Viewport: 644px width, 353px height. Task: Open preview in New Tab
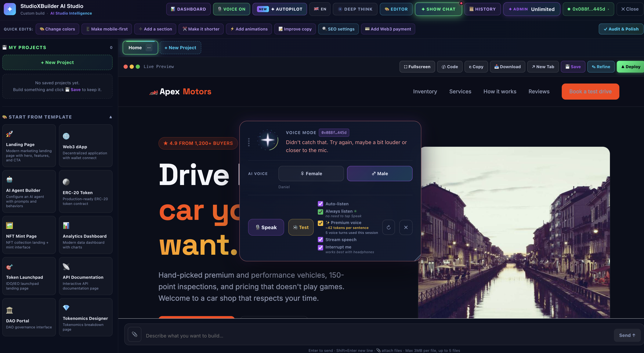pyautogui.click(x=543, y=67)
